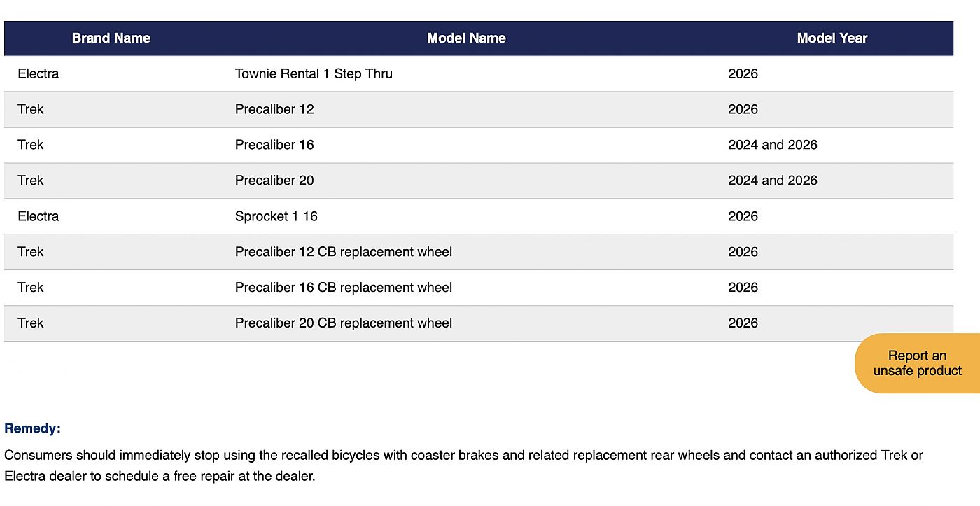
Task: Click the 2026 year for Precaliber 20 CB wheel
Action: [x=743, y=323]
